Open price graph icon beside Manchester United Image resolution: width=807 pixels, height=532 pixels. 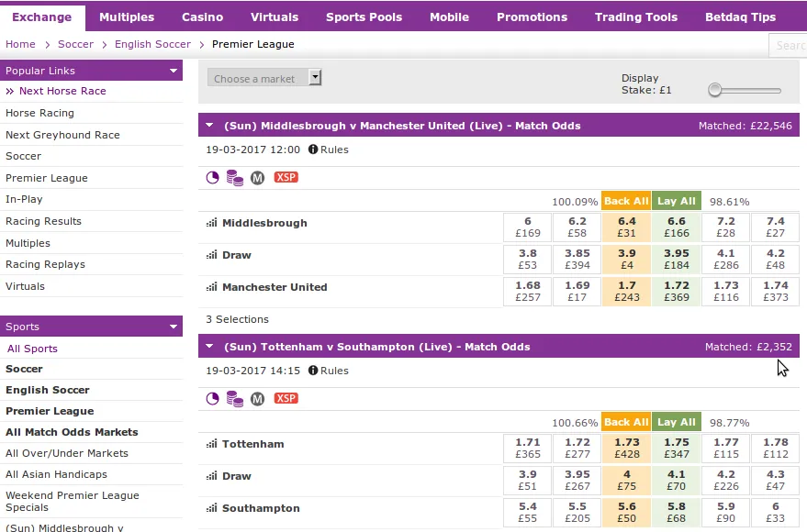pyautogui.click(x=211, y=287)
